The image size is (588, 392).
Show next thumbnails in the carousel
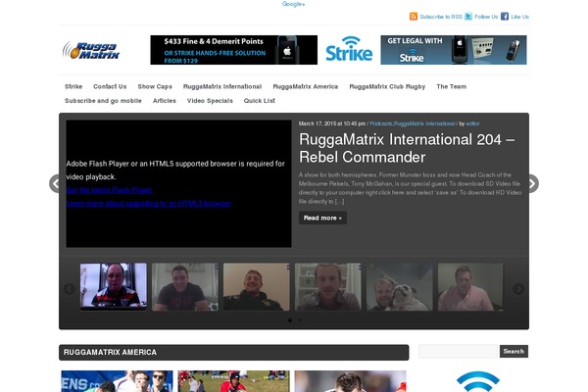518,289
